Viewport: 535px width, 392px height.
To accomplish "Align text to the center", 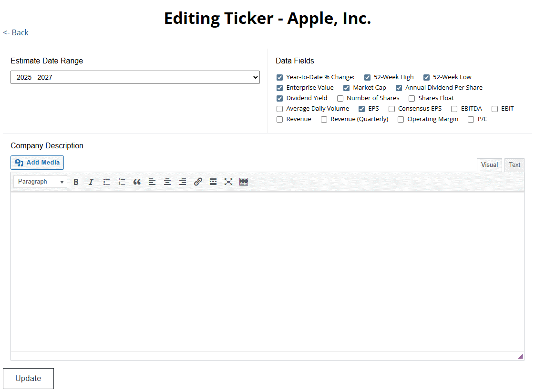I will click(x=167, y=182).
